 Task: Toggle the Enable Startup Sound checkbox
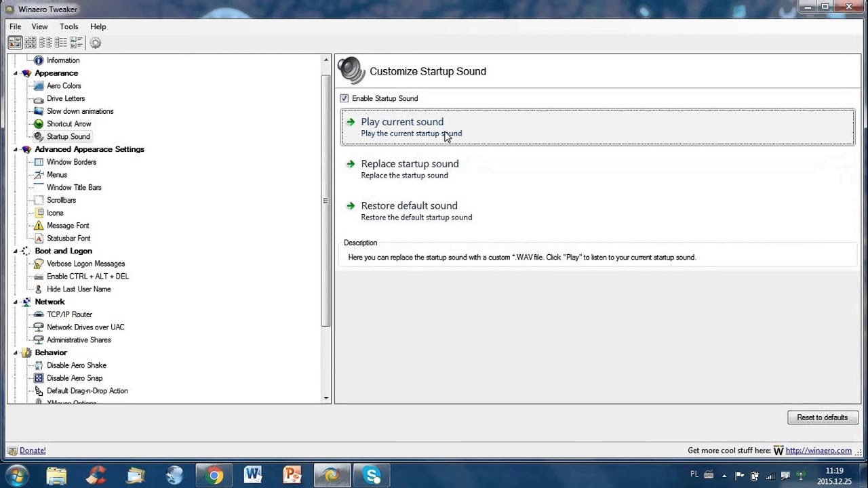coord(344,98)
